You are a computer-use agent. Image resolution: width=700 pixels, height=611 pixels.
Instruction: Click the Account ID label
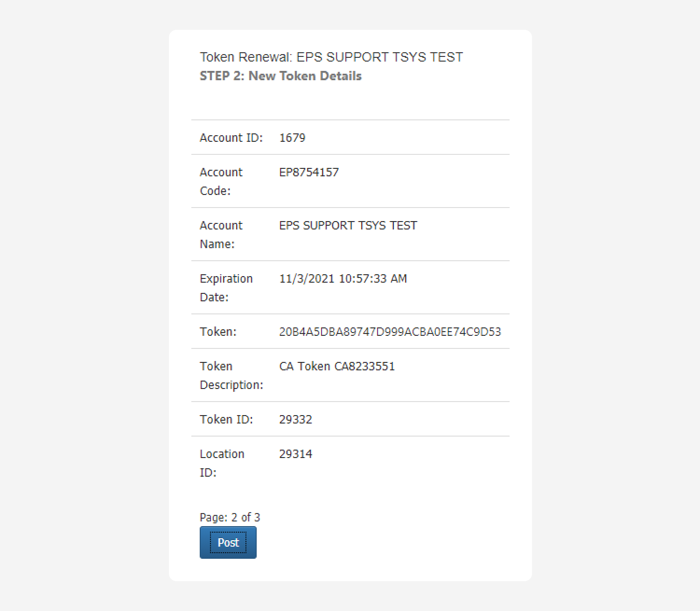pos(231,138)
